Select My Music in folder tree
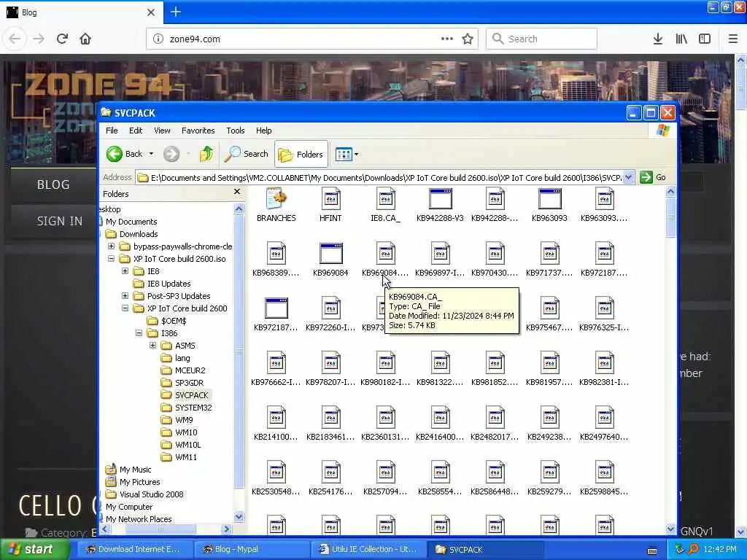This screenshot has height=560, width=747. pyautogui.click(x=135, y=469)
